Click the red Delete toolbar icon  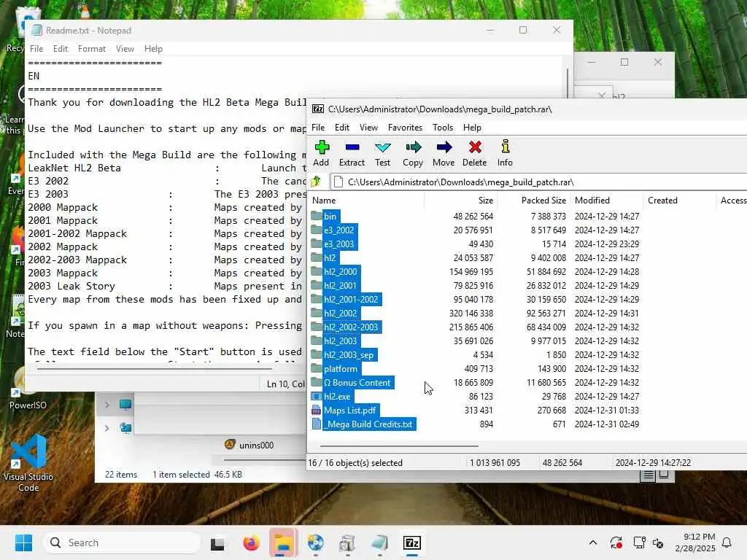(x=475, y=147)
